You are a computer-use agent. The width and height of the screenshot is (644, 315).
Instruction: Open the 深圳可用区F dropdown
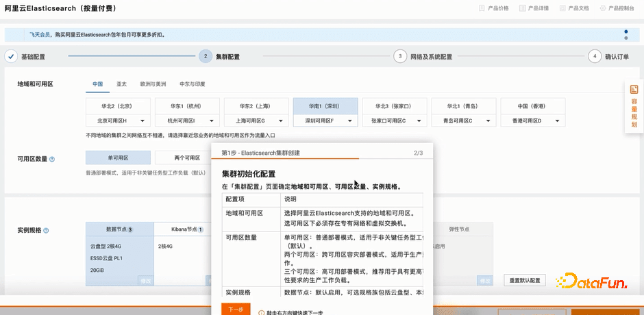coord(325,121)
